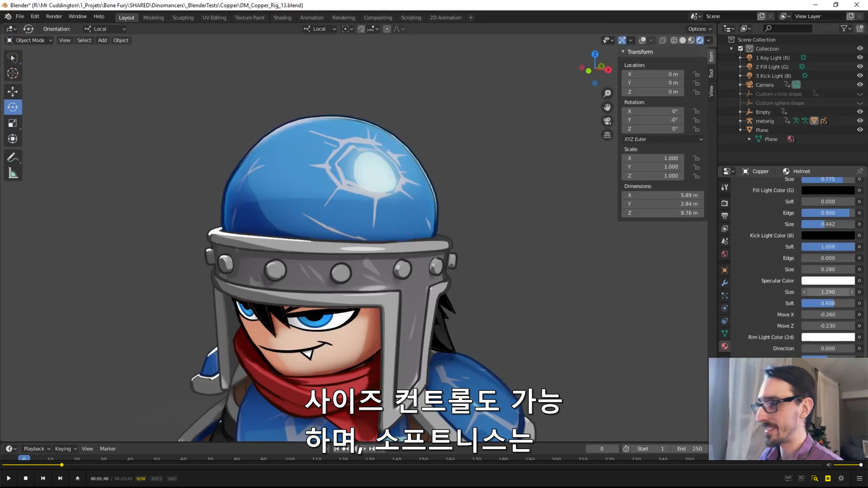868x488 pixels.
Task: Select the Measure ruler tool
Action: (13, 174)
